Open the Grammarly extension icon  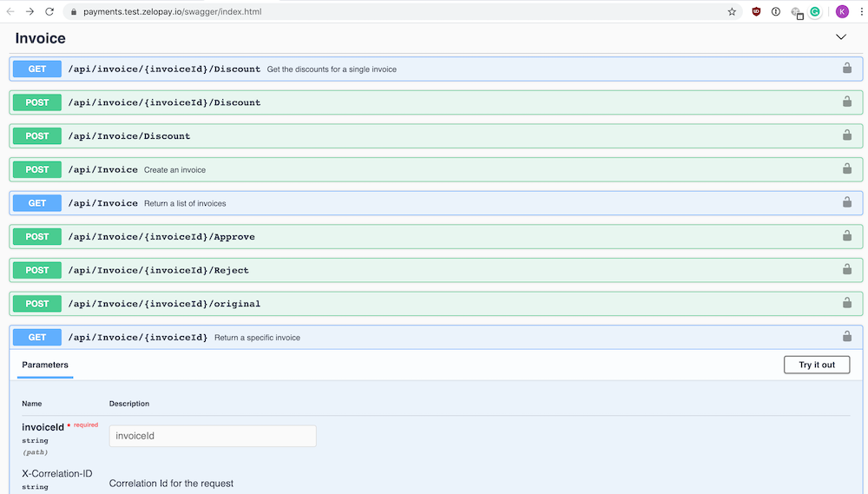pos(815,12)
